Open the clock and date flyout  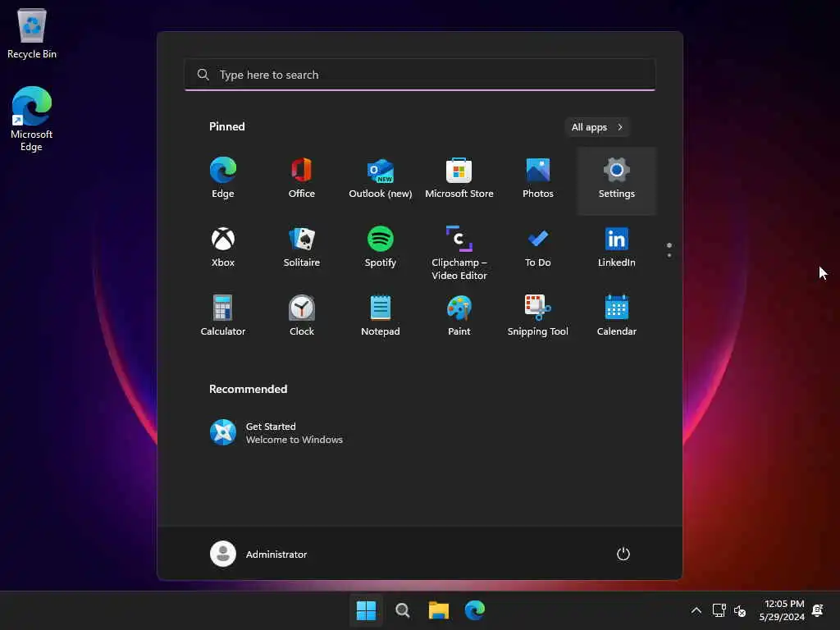(x=782, y=610)
